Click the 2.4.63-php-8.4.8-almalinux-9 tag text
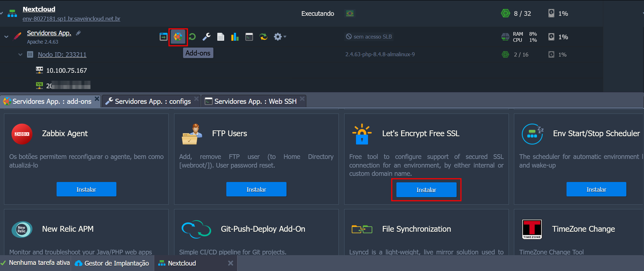Image resolution: width=644 pixels, height=271 pixels. (x=380, y=54)
